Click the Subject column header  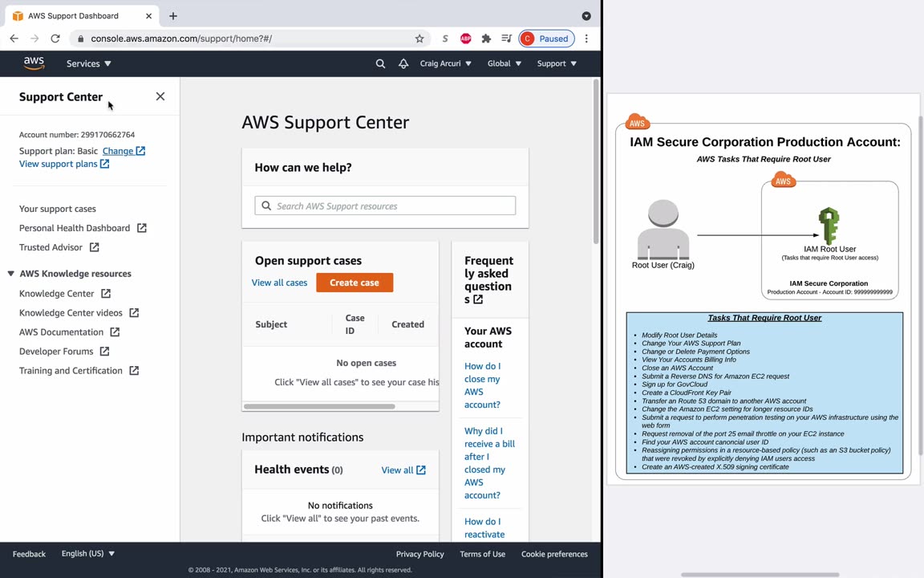click(x=271, y=324)
